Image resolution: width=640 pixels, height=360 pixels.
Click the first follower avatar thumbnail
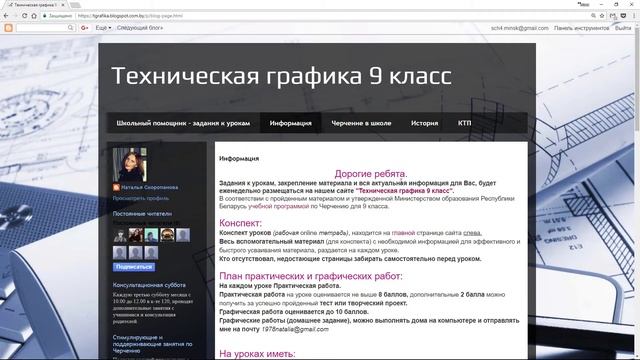pos(120,235)
